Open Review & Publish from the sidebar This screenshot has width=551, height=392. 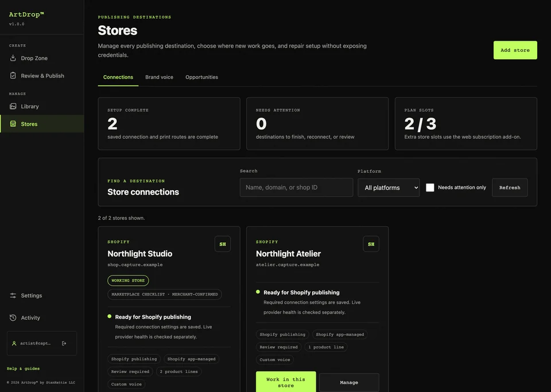click(42, 76)
